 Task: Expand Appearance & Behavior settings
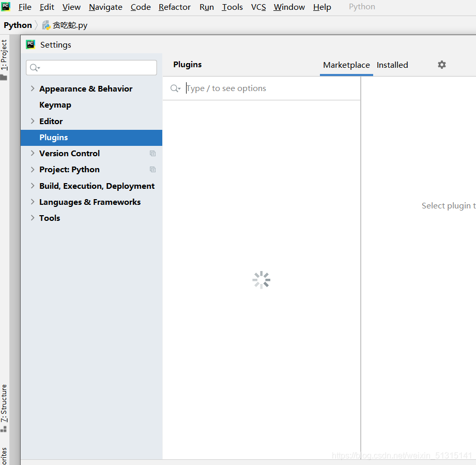tap(33, 88)
